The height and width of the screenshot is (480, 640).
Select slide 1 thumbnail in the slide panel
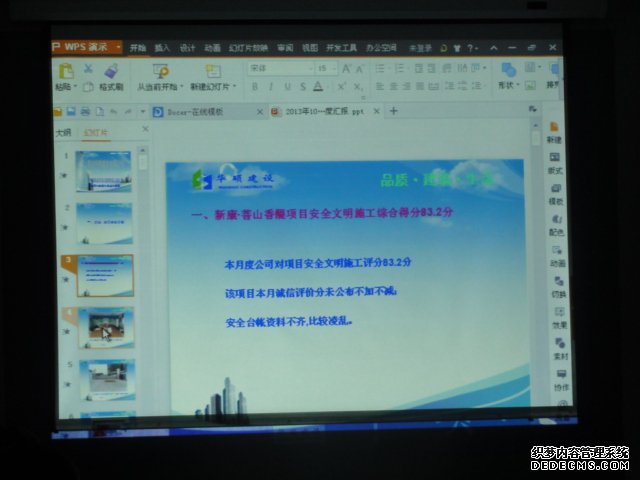tap(104, 171)
